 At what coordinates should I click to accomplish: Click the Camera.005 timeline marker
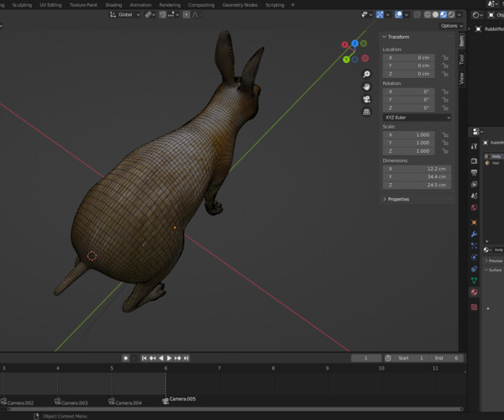[179, 400]
